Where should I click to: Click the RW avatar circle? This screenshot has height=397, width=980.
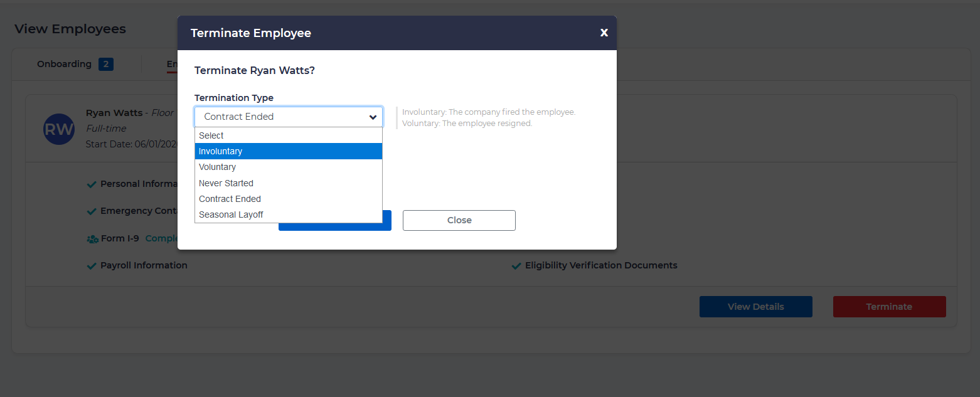point(59,129)
